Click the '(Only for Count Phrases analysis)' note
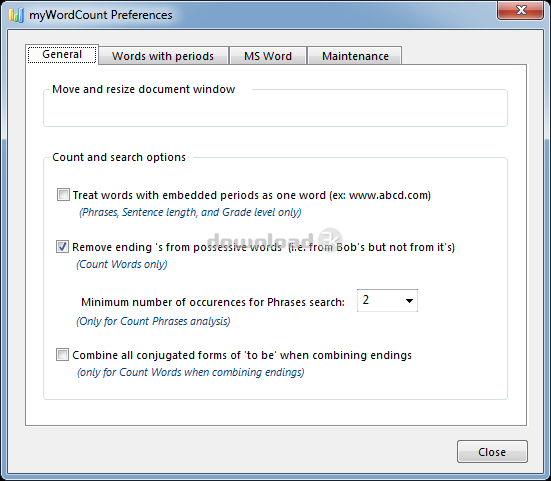Viewport: 551px width, 481px height. point(153,321)
